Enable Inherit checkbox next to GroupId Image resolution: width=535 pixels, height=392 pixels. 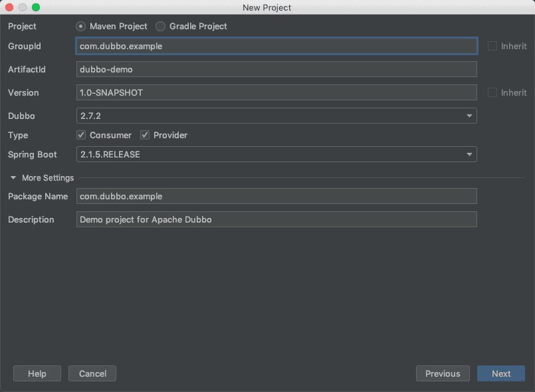click(492, 46)
